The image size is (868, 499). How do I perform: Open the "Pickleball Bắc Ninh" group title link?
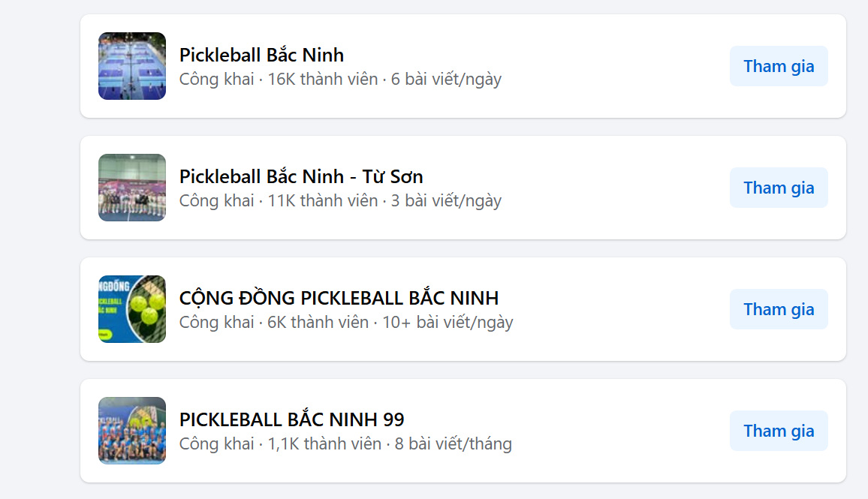tap(261, 55)
